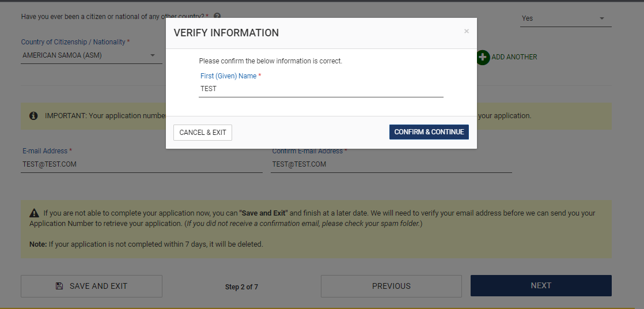Focus the First (Given) Name field
644x309 pixels.
(320, 89)
